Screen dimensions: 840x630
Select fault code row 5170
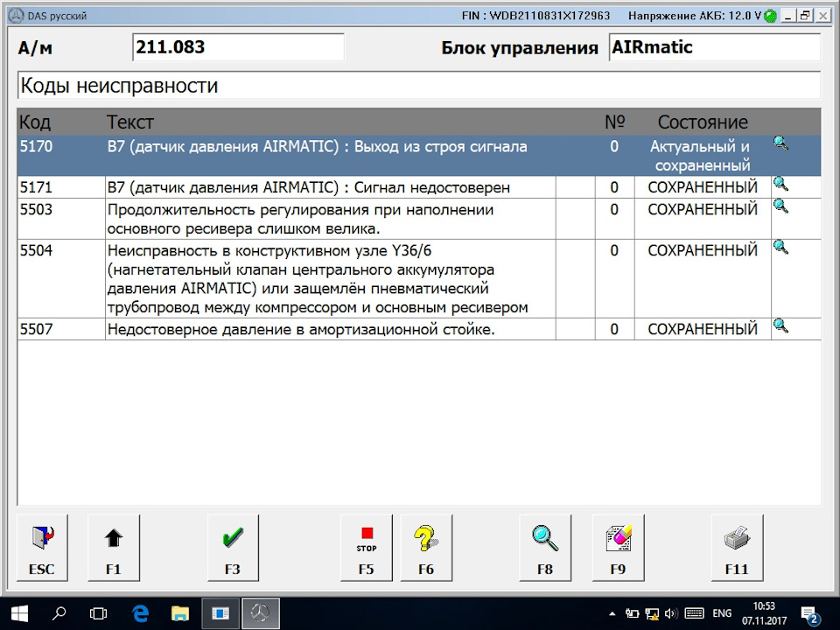click(419, 156)
